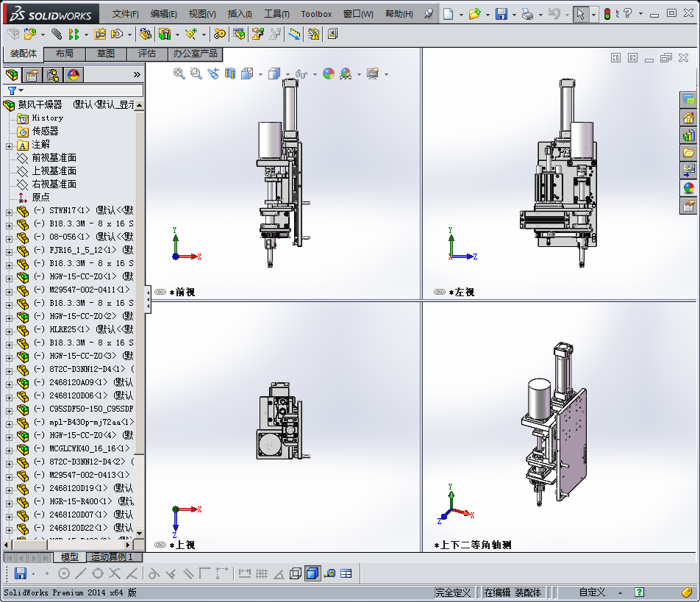
Task: Click the filter funnel icon in tree
Action: coord(12,90)
